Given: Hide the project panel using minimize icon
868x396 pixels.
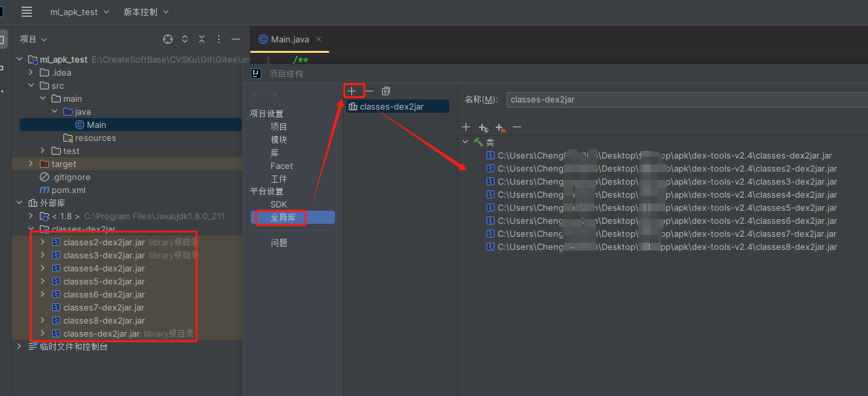Looking at the screenshot, I should pos(236,39).
